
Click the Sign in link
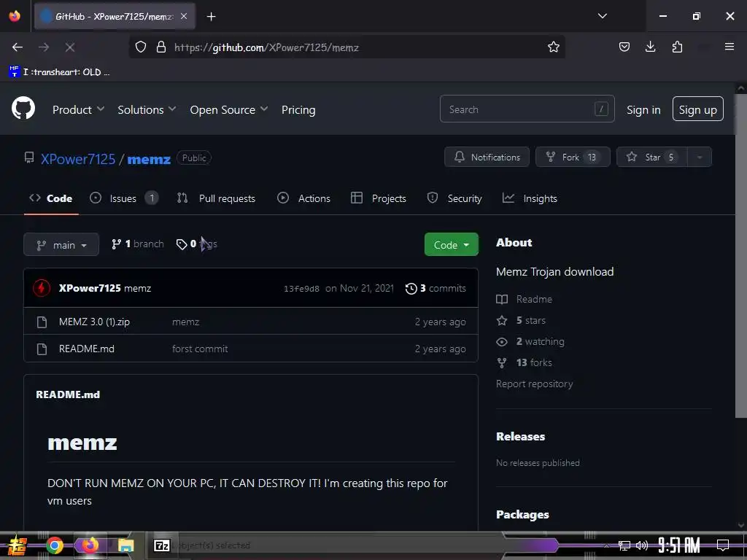coord(643,109)
